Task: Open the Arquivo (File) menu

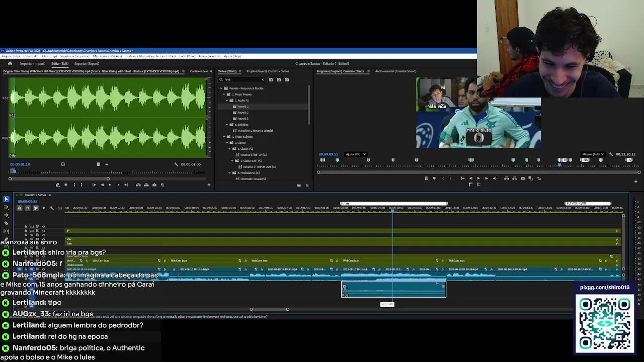Action: (x=11, y=56)
